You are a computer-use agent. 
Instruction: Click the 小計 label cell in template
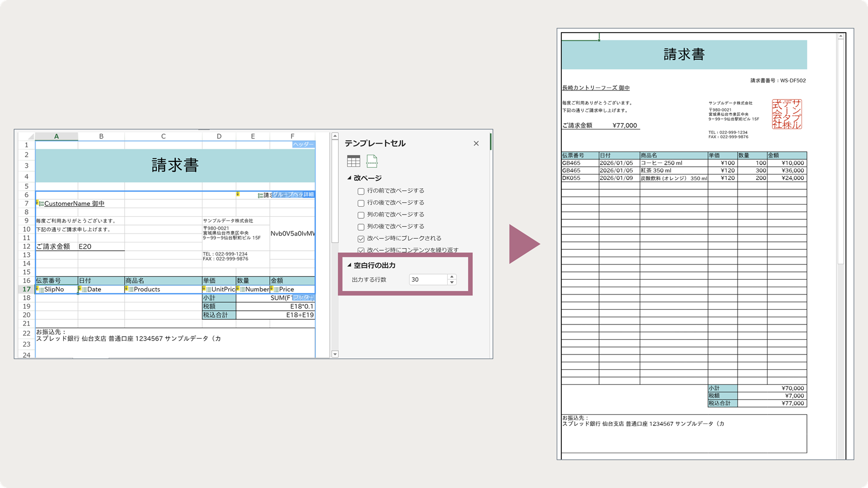[x=219, y=298]
